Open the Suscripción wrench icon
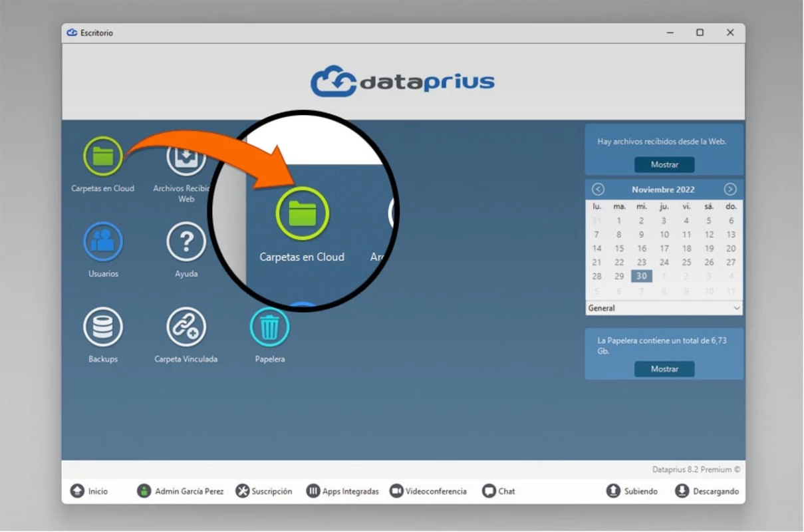This screenshot has height=532, width=804. coord(243,491)
